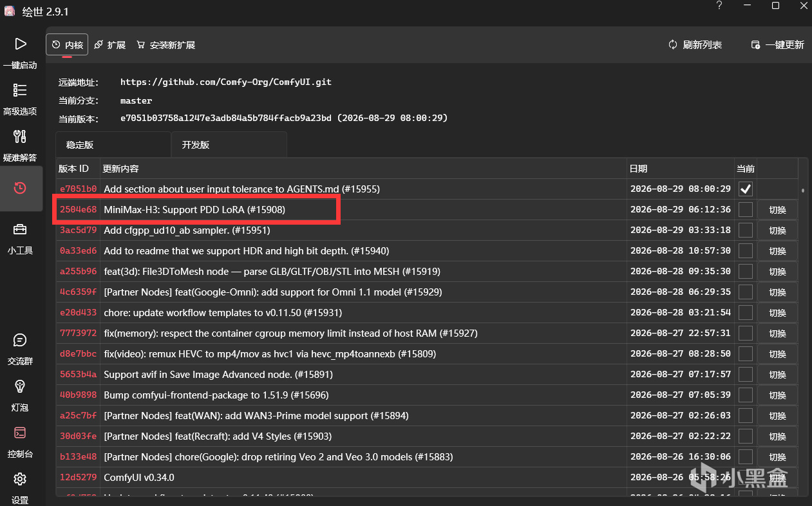Click the 更新内容 column header
The image size is (812, 506).
(x=363, y=169)
